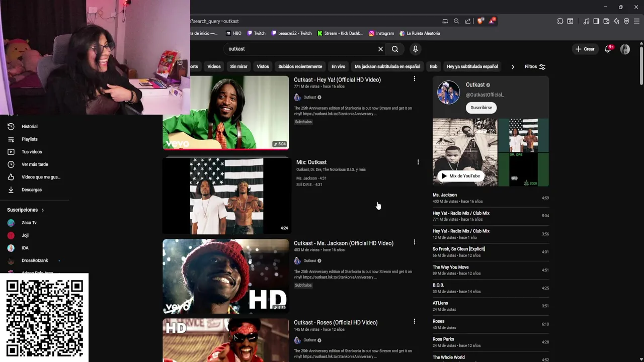644x362 pixels.
Task: Open the Brave Playlist music note icon
Action: click(x=586, y=21)
